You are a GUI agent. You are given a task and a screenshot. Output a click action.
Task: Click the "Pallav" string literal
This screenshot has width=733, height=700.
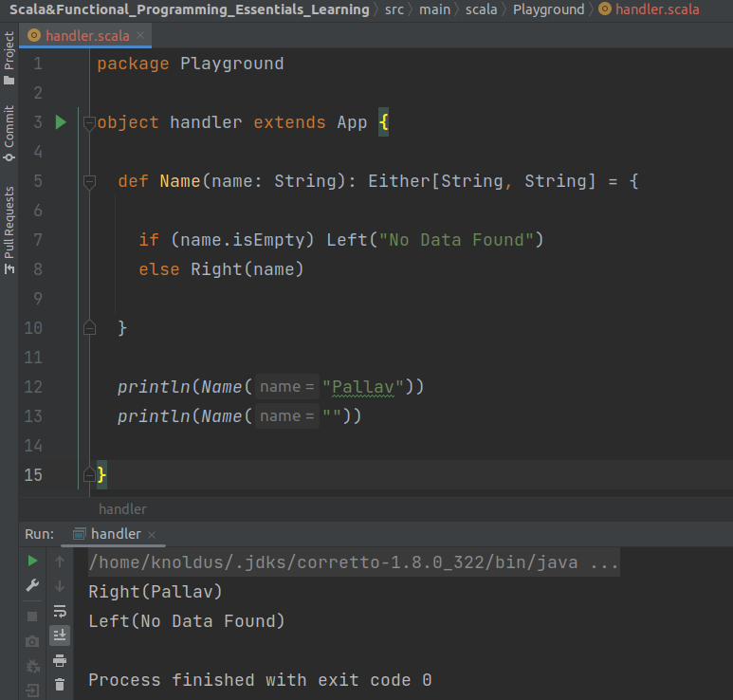363,387
